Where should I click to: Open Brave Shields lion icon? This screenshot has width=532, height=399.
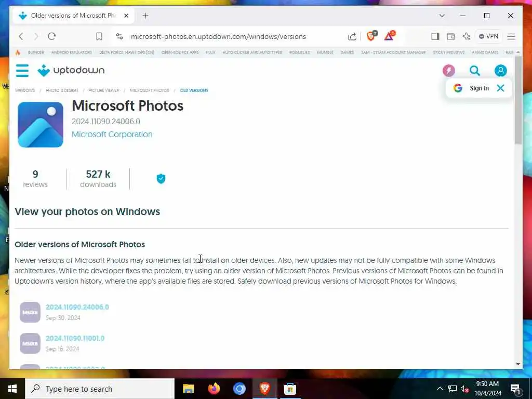pos(371,36)
